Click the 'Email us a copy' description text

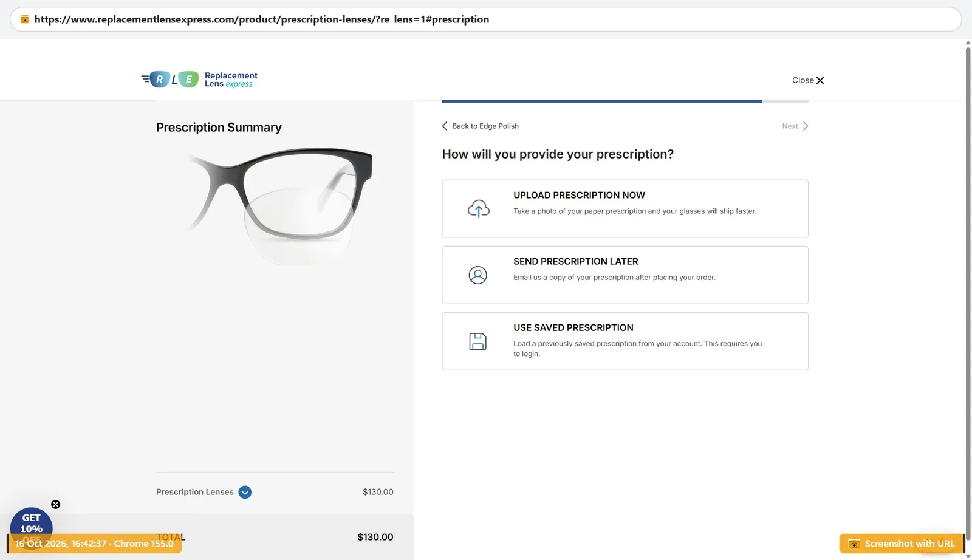click(x=614, y=278)
